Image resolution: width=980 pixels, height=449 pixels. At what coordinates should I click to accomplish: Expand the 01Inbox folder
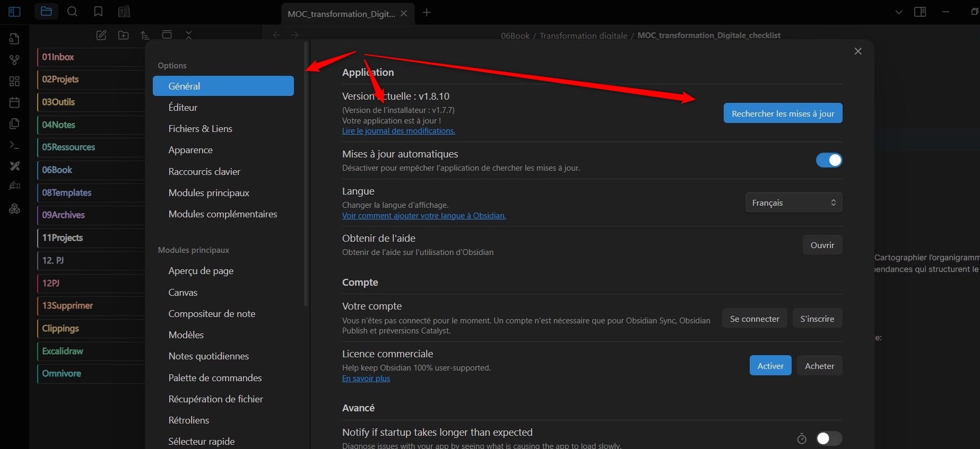coord(91,57)
